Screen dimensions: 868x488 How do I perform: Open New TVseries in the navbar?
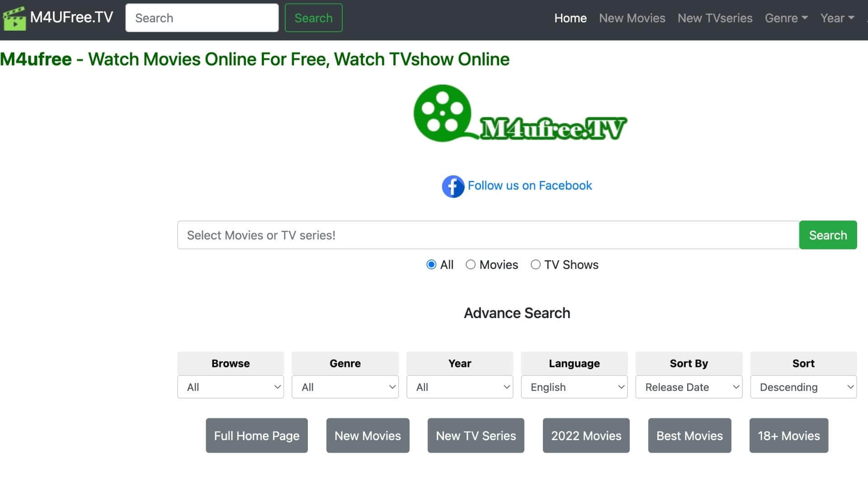tap(715, 18)
